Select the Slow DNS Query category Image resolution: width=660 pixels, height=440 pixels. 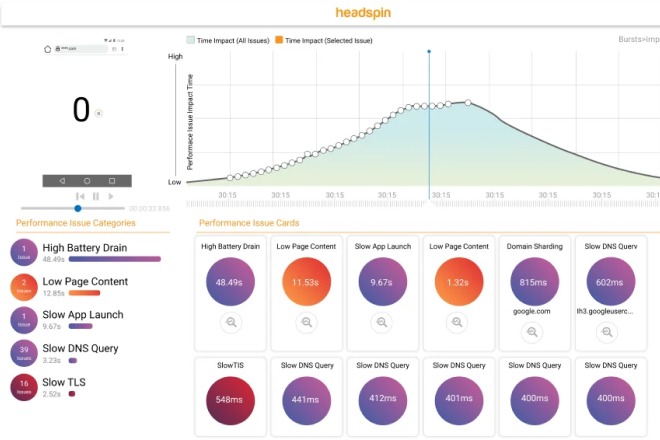80,348
